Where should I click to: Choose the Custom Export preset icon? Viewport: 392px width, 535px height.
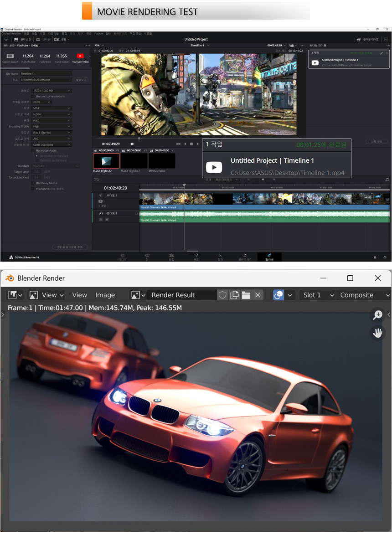point(10,57)
